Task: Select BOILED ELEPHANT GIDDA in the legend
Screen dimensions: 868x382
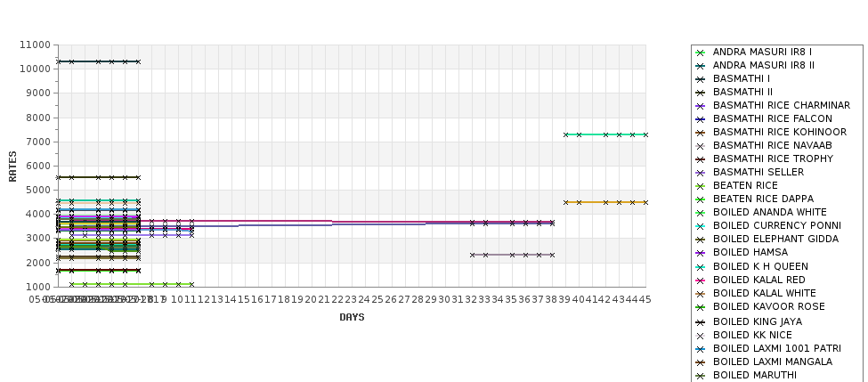Action: 775,239
